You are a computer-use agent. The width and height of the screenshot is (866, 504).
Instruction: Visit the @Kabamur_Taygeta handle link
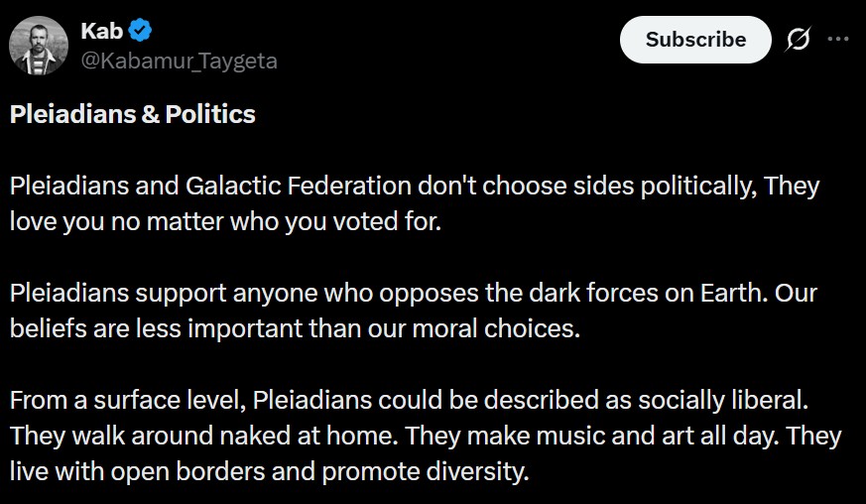pos(179,61)
